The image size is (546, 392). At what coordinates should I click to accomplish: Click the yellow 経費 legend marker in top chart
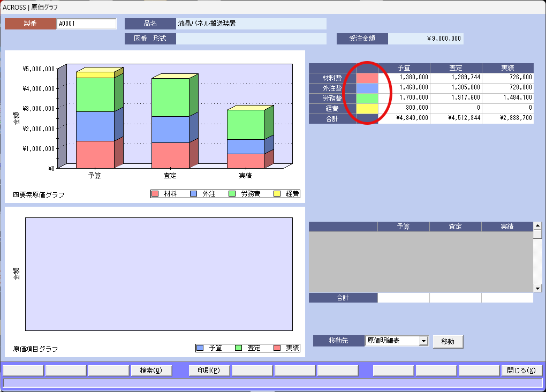click(277, 194)
